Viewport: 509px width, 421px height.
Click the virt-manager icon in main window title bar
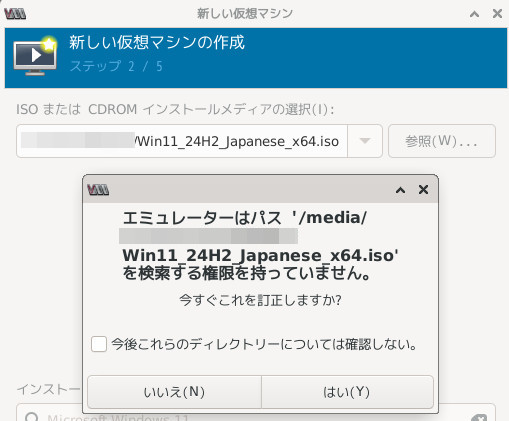[x=15, y=14]
